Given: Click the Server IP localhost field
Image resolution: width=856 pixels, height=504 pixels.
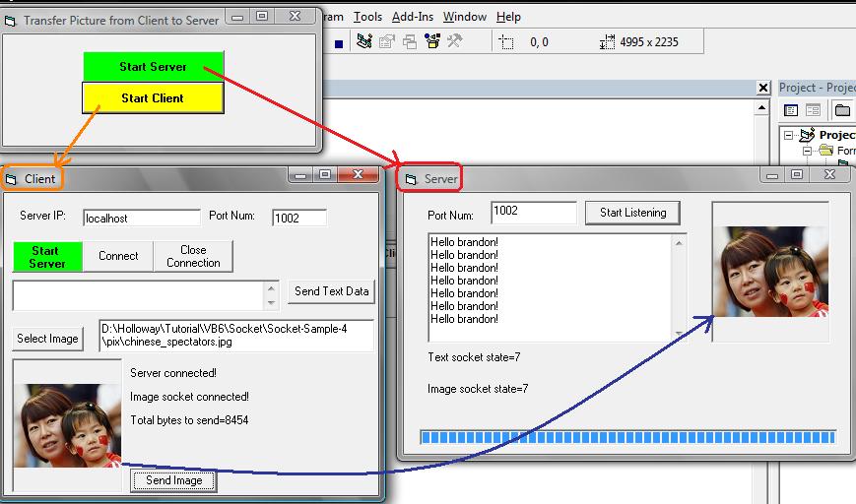Looking at the screenshot, I should 141,219.
